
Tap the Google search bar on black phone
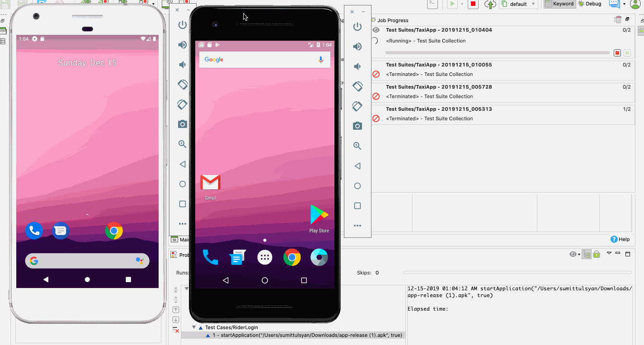pyautogui.click(x=265, y=60)
